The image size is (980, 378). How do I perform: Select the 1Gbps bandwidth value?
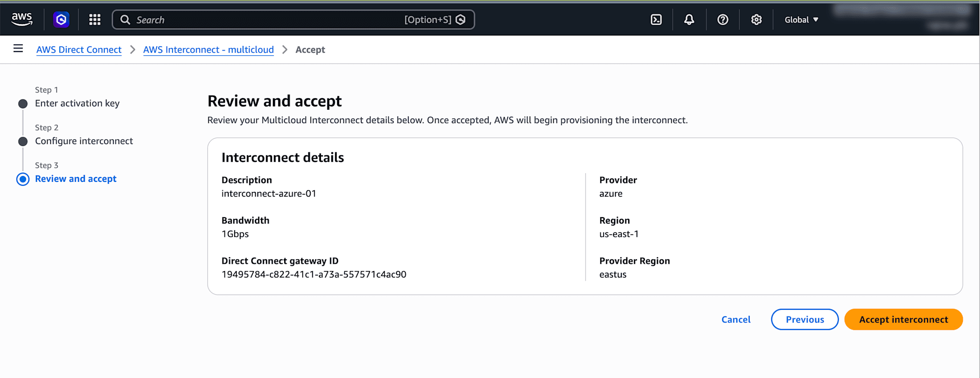[x=235, y=234]
